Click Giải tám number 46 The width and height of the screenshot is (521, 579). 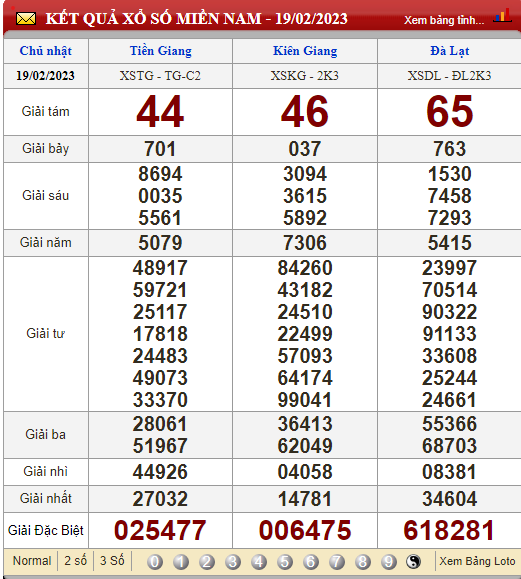click(305, 111)
